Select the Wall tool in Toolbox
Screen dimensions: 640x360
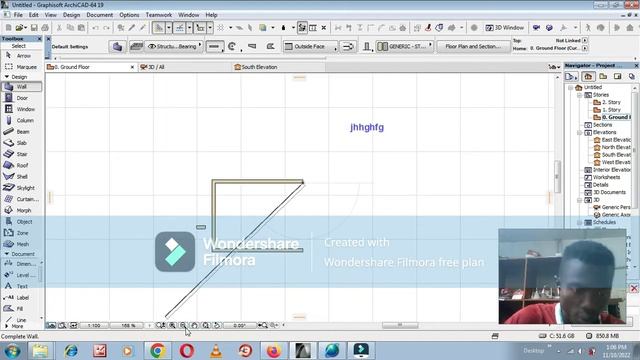(x=21, y=87)
